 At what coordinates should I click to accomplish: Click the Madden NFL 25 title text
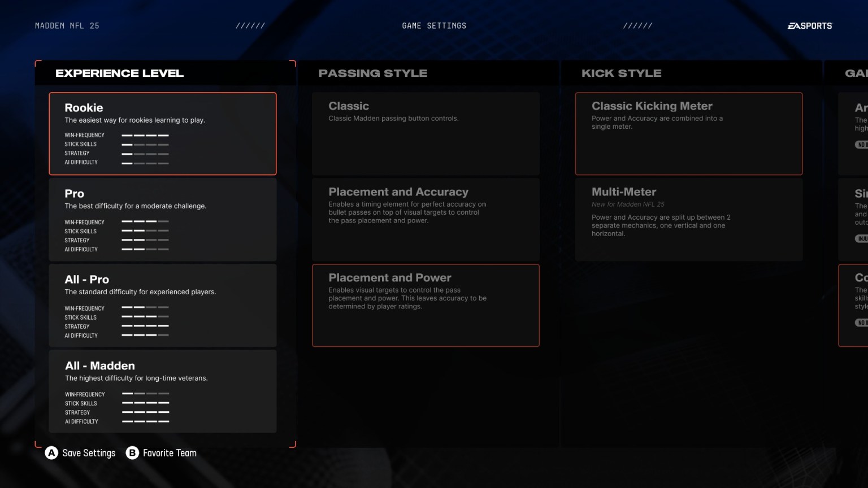coord(67,26)
